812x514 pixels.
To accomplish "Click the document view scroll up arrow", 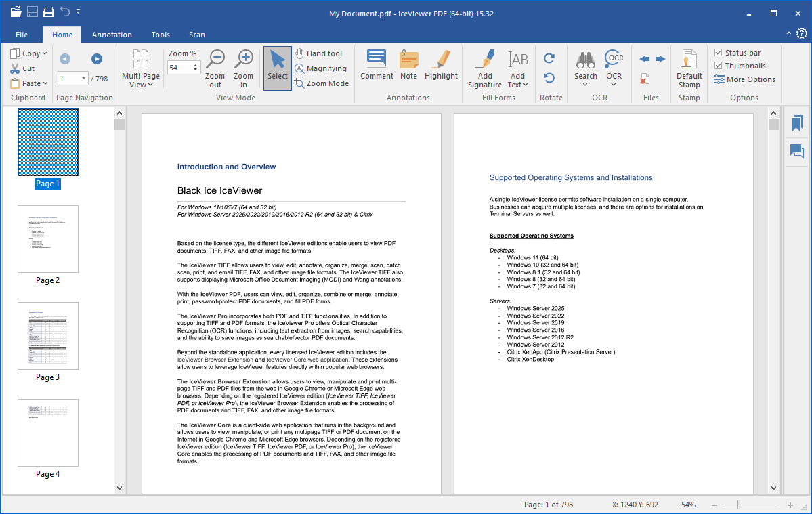I will (773, 113).
